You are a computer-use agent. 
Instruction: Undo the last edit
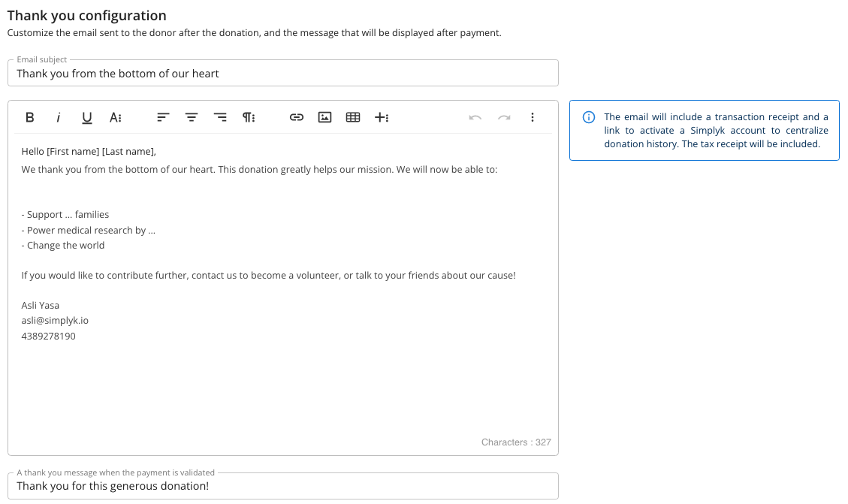[475, 117]
